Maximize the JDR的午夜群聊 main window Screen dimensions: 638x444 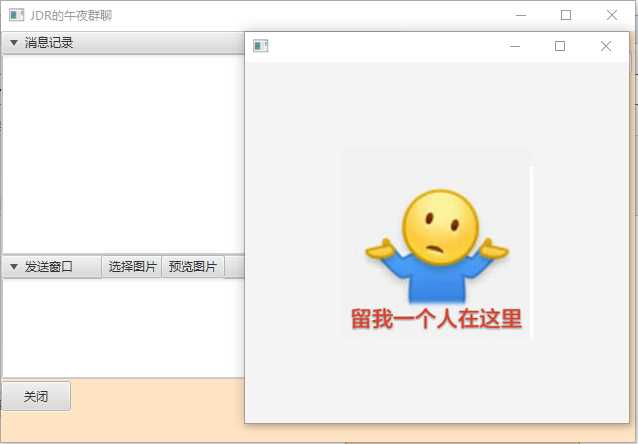click(x=566, y=15)
